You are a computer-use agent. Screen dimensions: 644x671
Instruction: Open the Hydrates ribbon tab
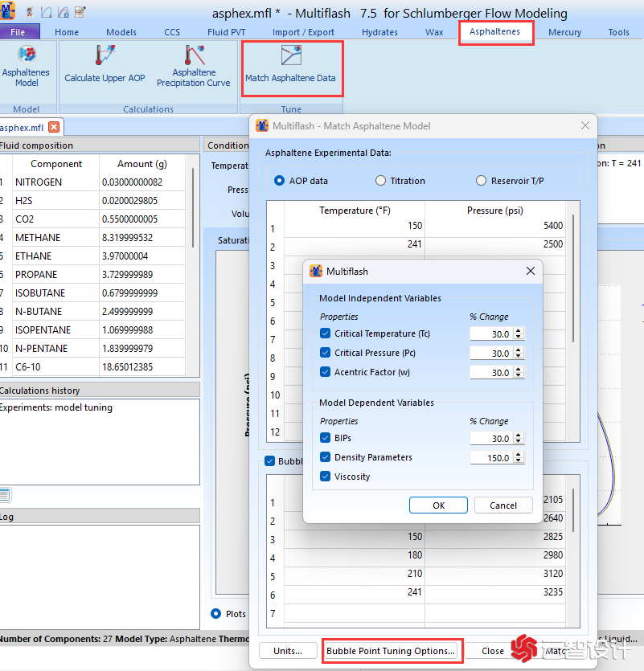[x=379, y=32]
